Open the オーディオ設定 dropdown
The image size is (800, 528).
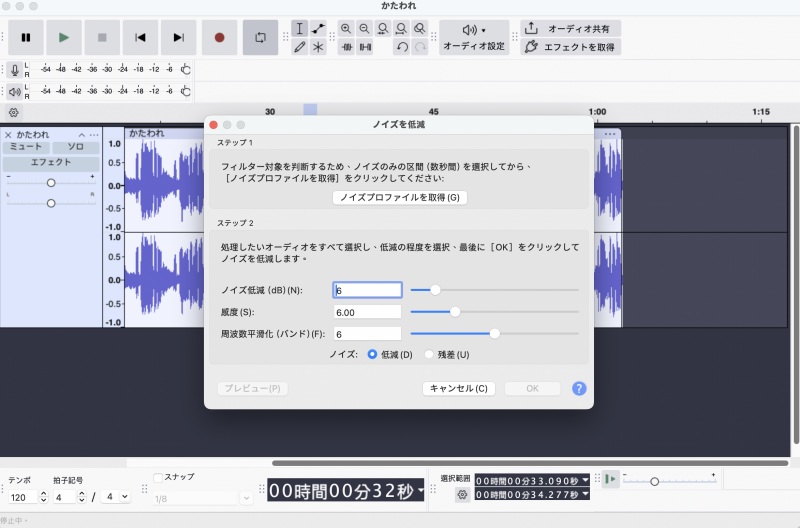click(474, 37)
